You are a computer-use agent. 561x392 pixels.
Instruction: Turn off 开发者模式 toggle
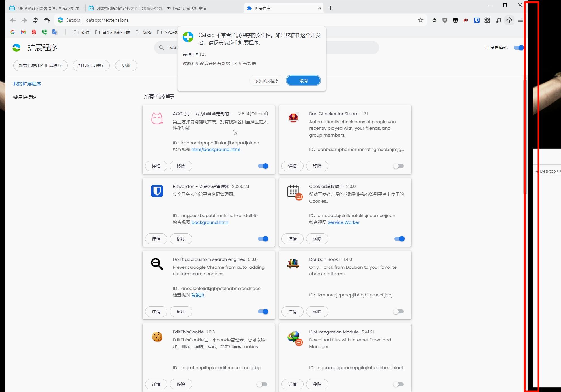point(519,47)
